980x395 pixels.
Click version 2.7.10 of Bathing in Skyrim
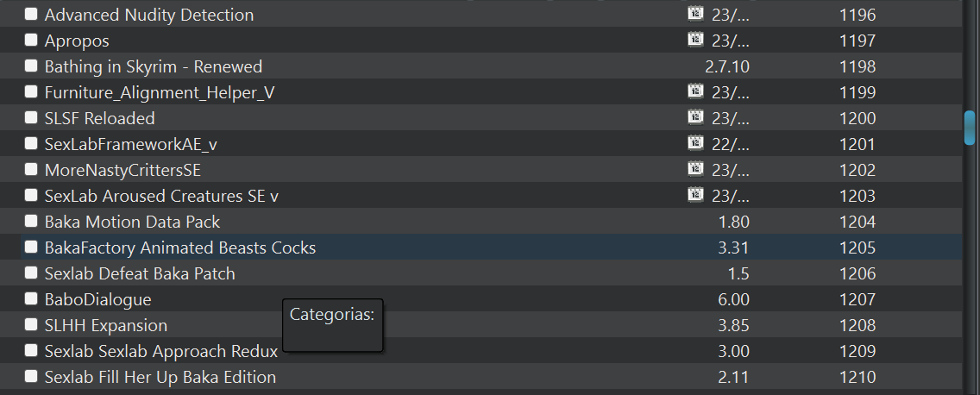[x=727, y=66]
